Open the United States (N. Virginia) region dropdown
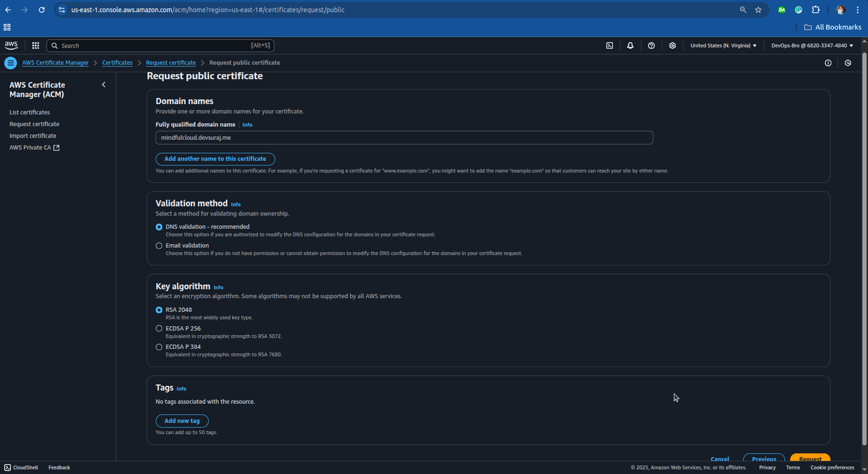This screenshot has width=868, height=474. click(x=724, y=45)
